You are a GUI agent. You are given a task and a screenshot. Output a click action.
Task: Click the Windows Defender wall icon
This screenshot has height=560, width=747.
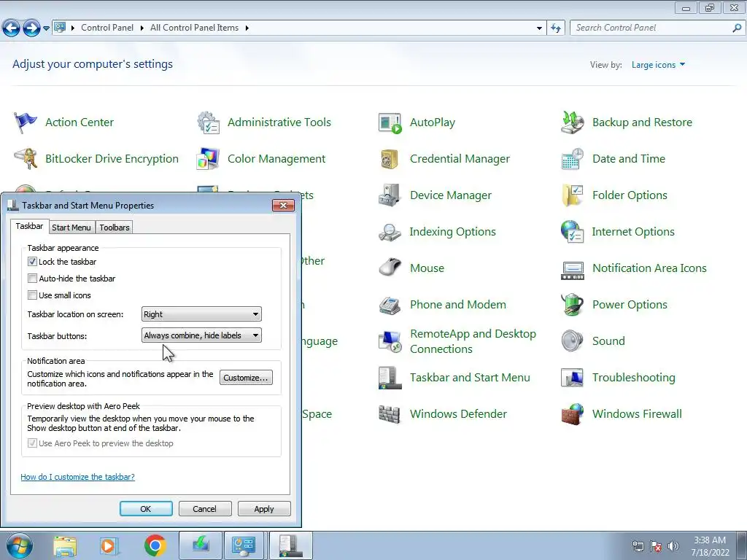pyautogui.click(x=390, y=414)
